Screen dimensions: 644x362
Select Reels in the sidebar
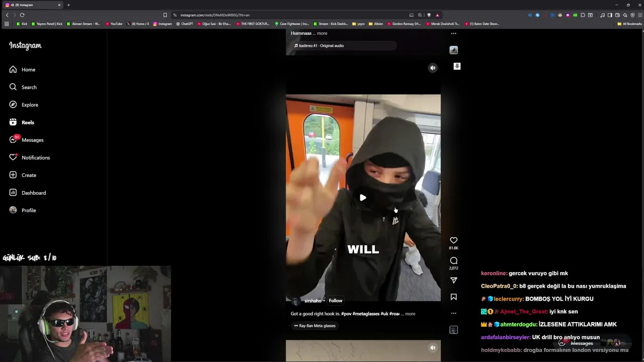[x=22, y=122]
